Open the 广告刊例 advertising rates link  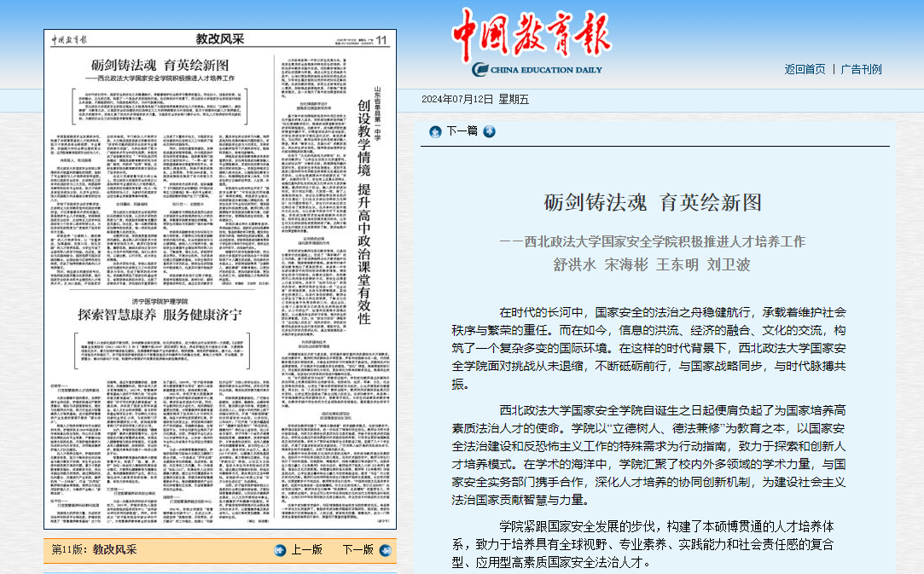[x=861, y=69]
